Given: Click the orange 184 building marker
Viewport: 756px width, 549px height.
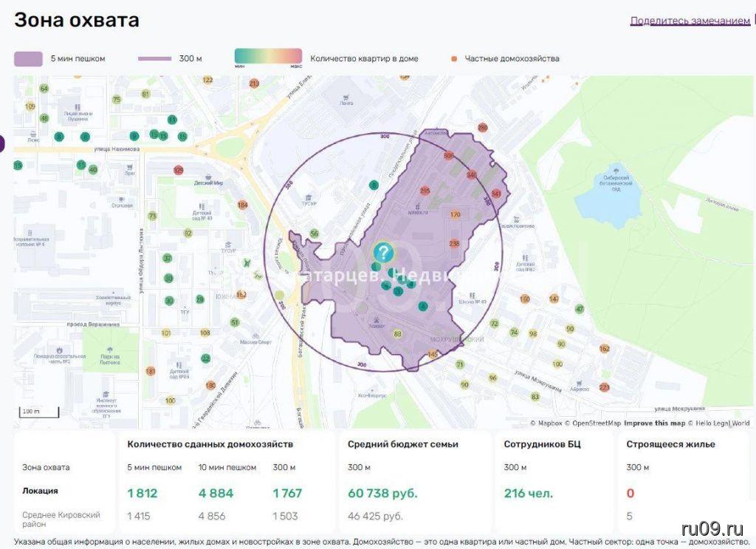Looking at the screenshot, I should tap(243, 205).
